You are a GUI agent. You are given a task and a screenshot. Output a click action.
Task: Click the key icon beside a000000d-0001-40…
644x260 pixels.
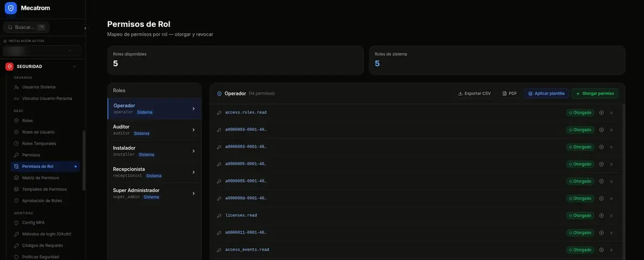pos(219,198)
